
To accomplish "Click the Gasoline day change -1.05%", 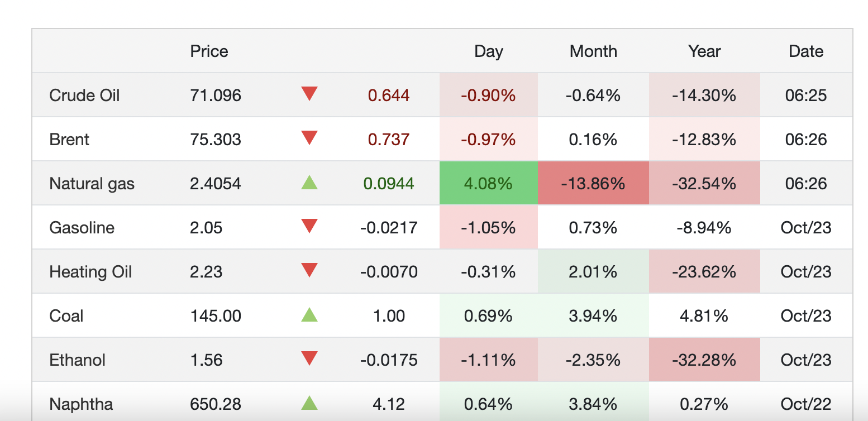I will pyautogui.click(x=488, y=228).
